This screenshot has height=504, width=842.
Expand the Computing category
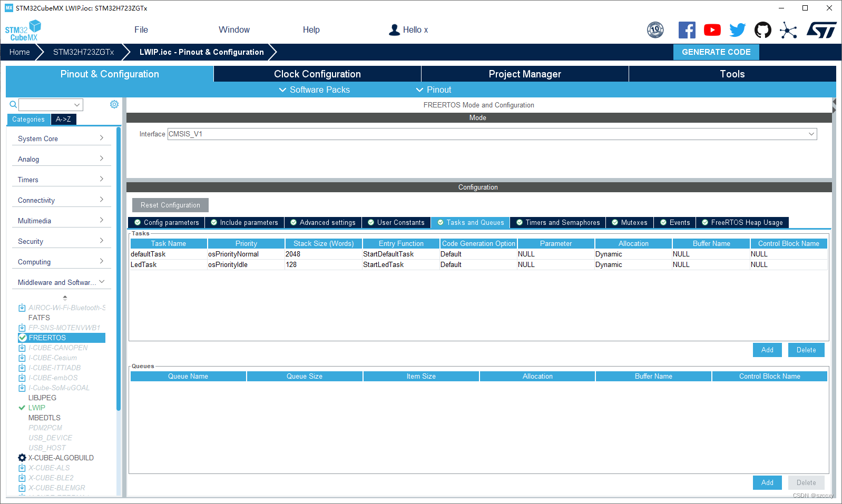[x=61, y=262]
